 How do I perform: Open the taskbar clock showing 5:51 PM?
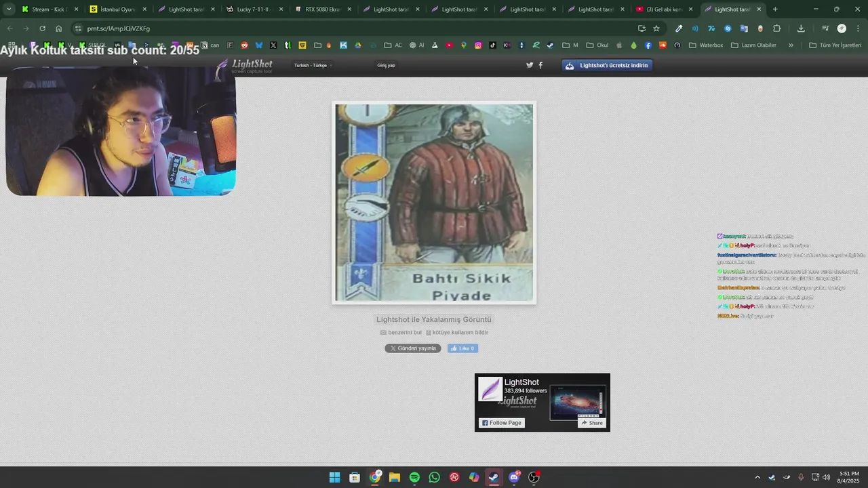[849, 477]
